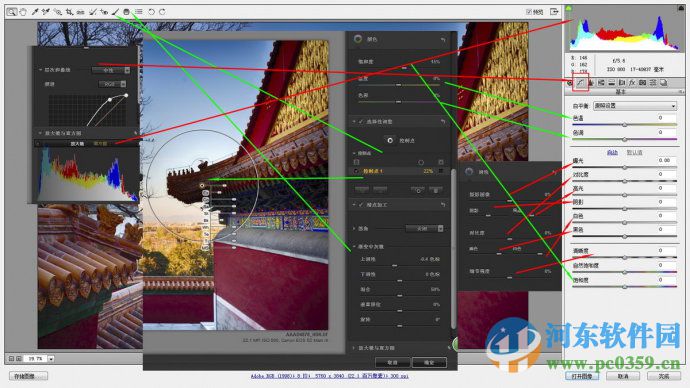The width and height of the screenshot is (690, 388).
Task: Click the 自动 auto link
Action: point(612,153)
